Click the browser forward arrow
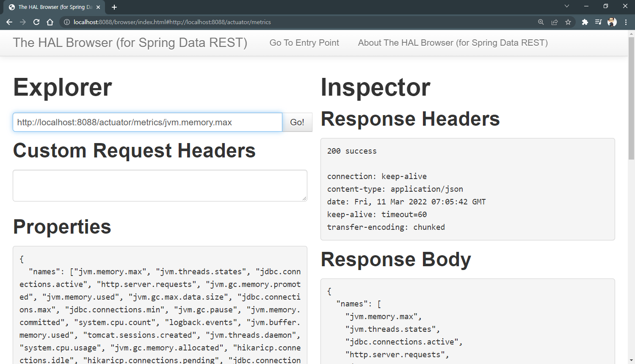The image size is (635, 364). pos(23,22)
